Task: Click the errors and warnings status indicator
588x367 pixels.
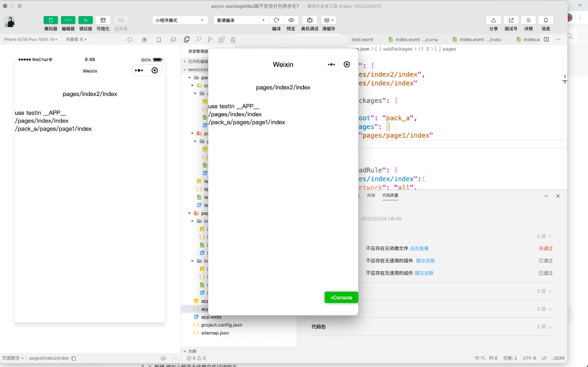Action: click(196, 358)
